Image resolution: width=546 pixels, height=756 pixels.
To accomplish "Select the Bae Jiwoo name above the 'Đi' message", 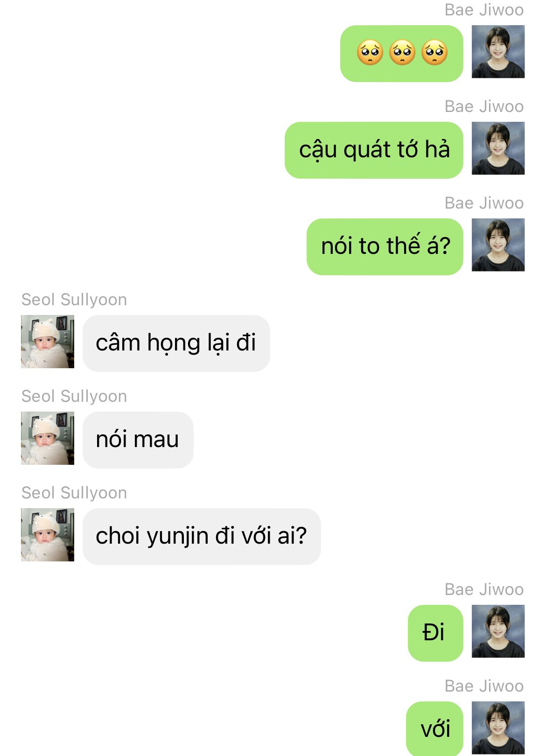I will [484, 589].
